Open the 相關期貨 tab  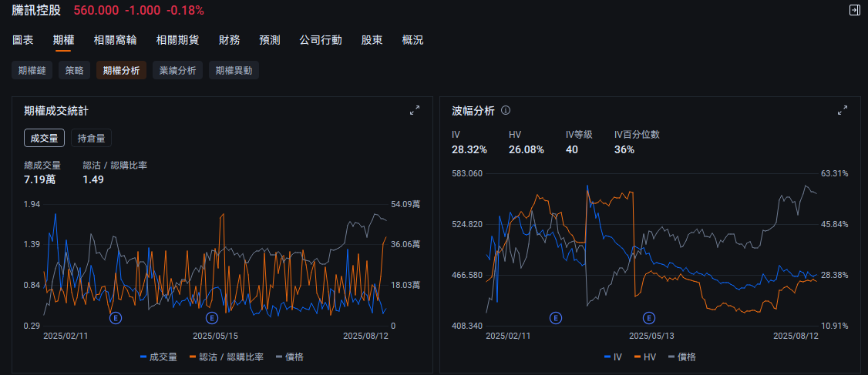pyautogui.click(x=178, y=40)
